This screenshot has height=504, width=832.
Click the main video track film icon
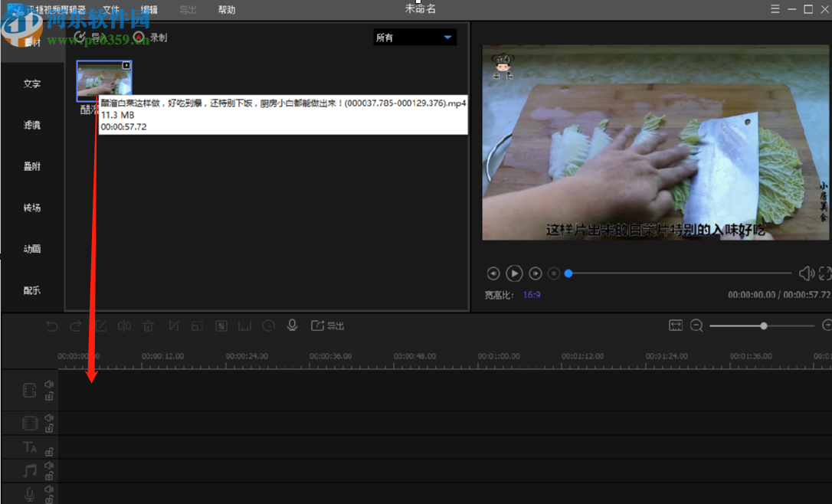pyautogui.click(x=30, y=391)
